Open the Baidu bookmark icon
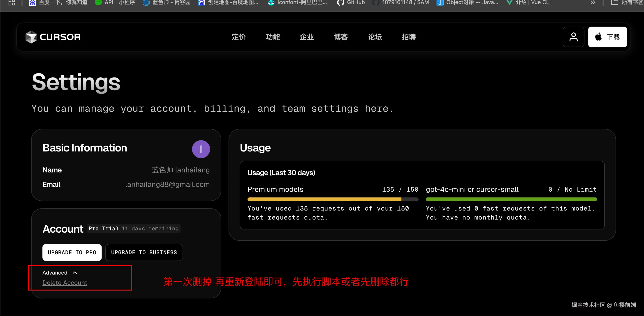 tap(32, 2)
